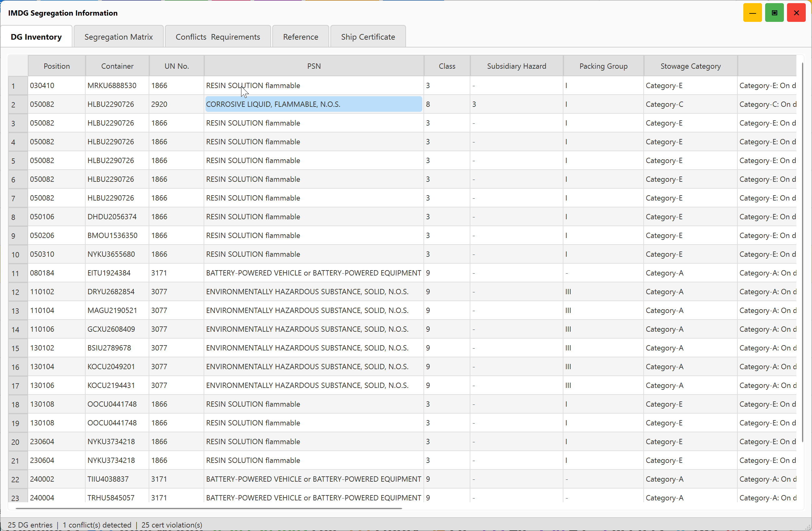Go to the Ship Certificate tab
This screenshot has height=531, width=812.
pos(368,37)
